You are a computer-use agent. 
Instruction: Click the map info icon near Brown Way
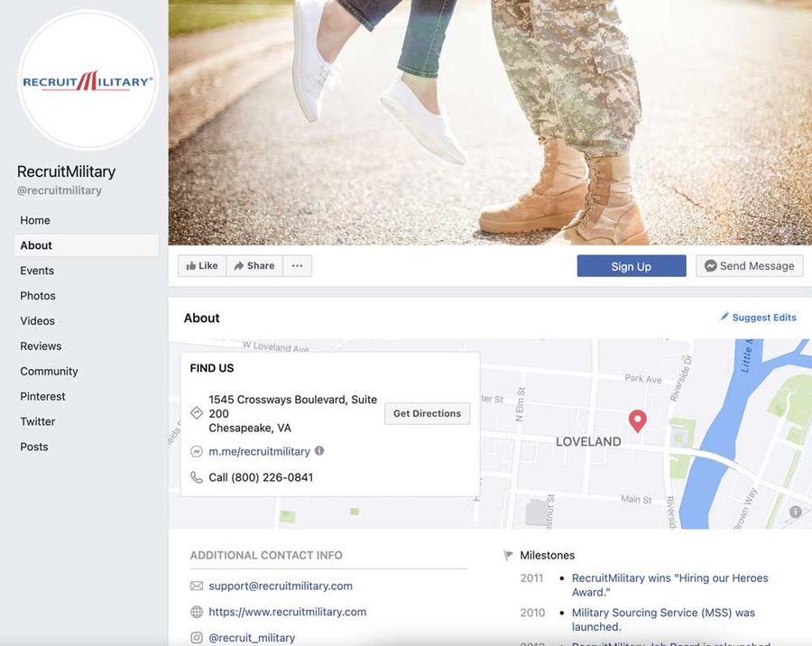coord(796,512)
